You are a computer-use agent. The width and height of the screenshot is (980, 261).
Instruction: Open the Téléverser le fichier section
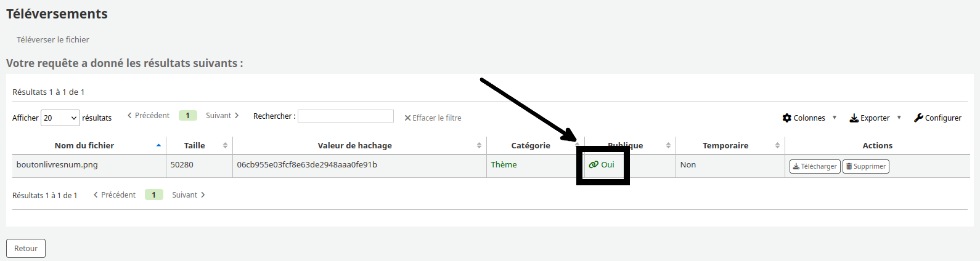pos(53,39)
